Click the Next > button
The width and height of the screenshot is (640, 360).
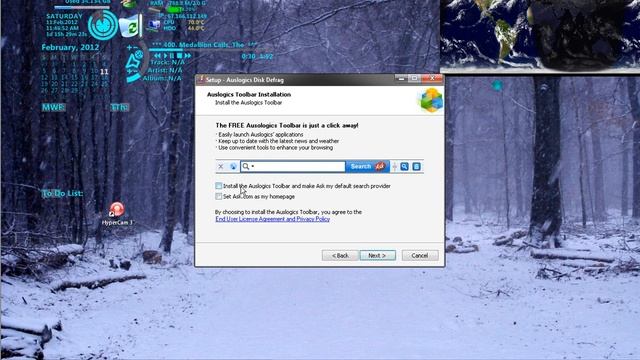(378, 256)
